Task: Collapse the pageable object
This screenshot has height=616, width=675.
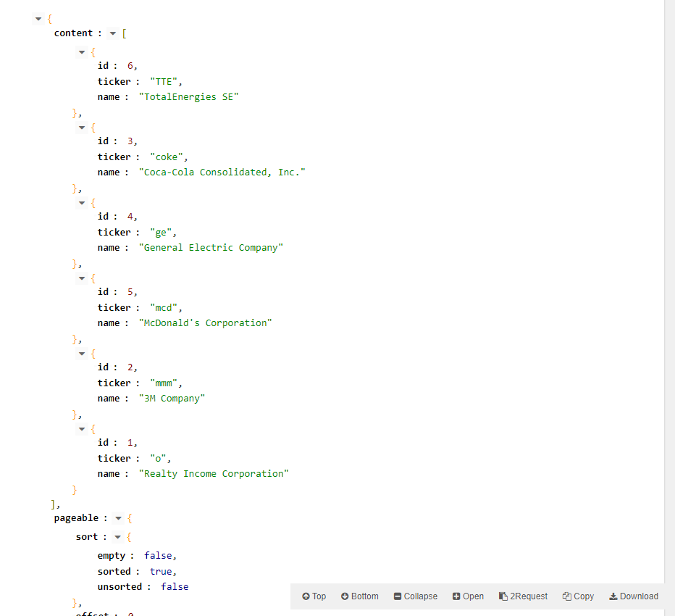Action: [x=118, y=518]
